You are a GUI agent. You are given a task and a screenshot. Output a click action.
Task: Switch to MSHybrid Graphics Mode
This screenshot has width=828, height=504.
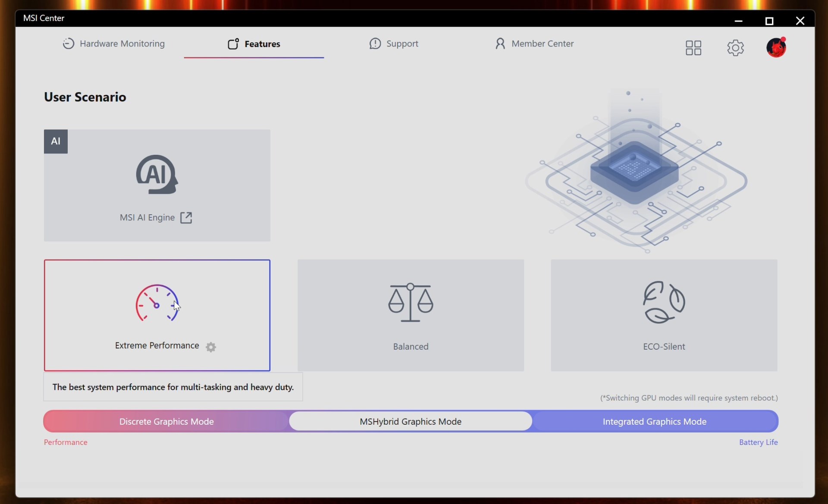411,422
